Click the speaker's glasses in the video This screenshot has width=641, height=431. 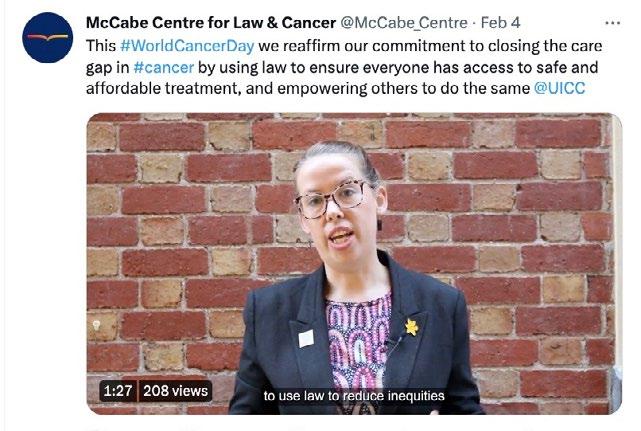click(333, 199)
